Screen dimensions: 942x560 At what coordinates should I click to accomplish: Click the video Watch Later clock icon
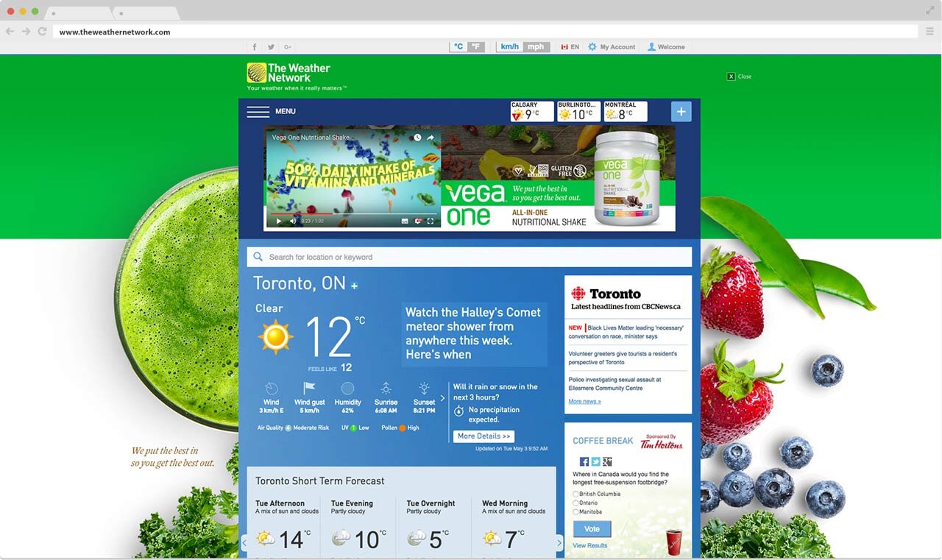417,138
